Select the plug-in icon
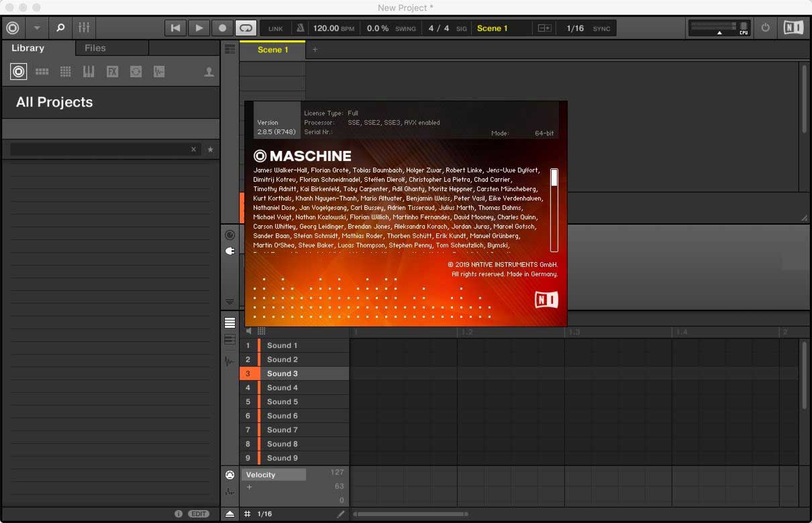The image size is (812, 523). pos(230,251)
